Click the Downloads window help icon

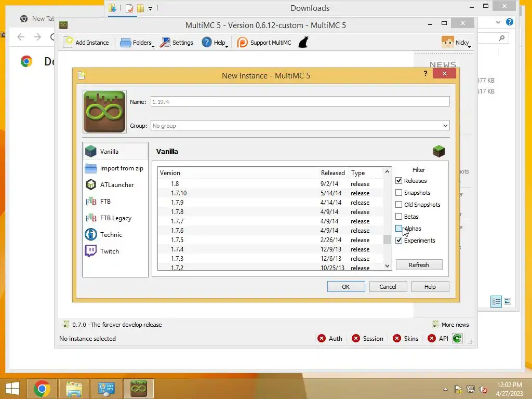click(509, 22)
